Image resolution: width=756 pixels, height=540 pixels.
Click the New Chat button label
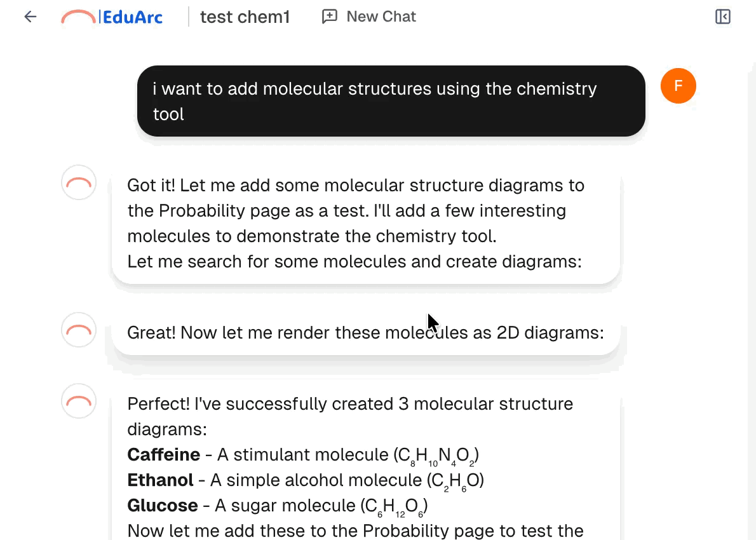[381, 17]
